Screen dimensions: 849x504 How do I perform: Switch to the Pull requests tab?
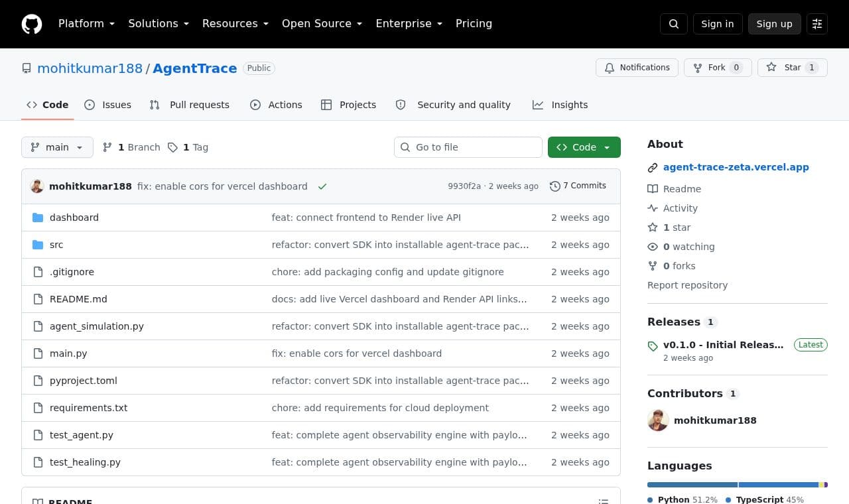[190, 105]
